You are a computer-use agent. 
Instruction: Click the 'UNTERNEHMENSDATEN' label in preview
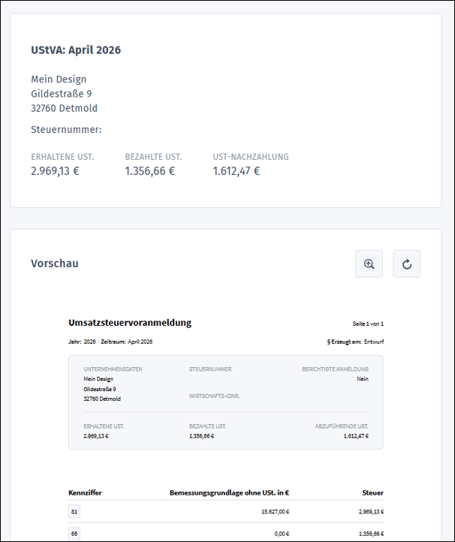[113, 369]
